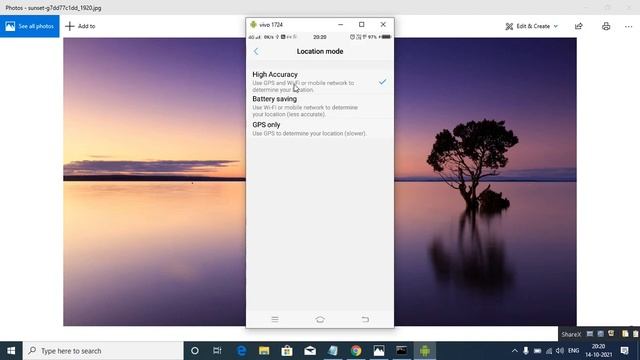Open the Action Center notifications
640x360 pixels.
[x=624, y=351]
